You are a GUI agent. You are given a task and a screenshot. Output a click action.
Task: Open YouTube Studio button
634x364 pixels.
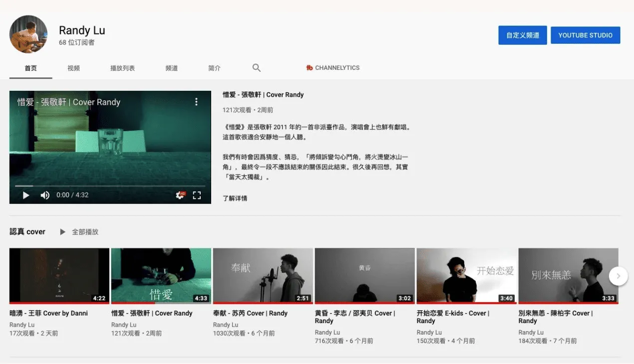click(585, 35)
